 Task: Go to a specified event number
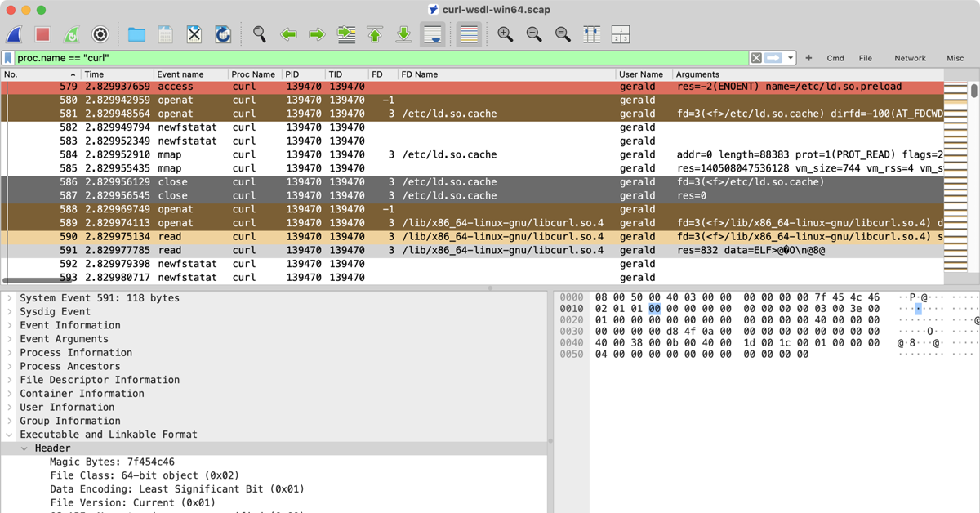click(x=346, y=34)
